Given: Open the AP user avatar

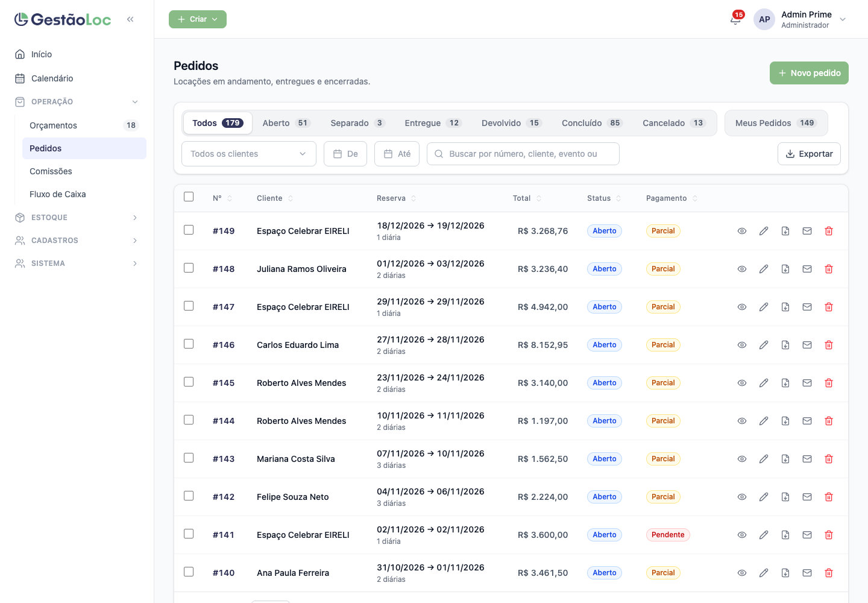Looking at the screenshot, I should point(764,19).
